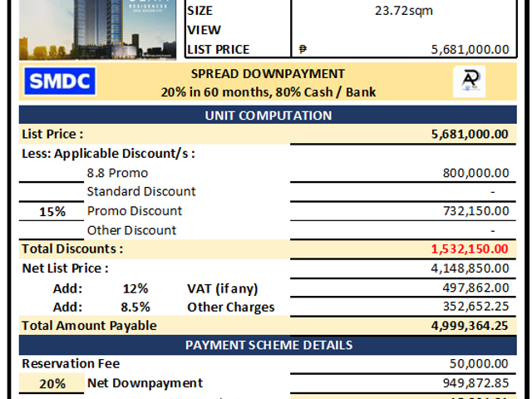This screenshot has height=399, width=532.
Task: Click the PAYMENT SCHEME DETAILS header bar
Action: click(268, 345)
